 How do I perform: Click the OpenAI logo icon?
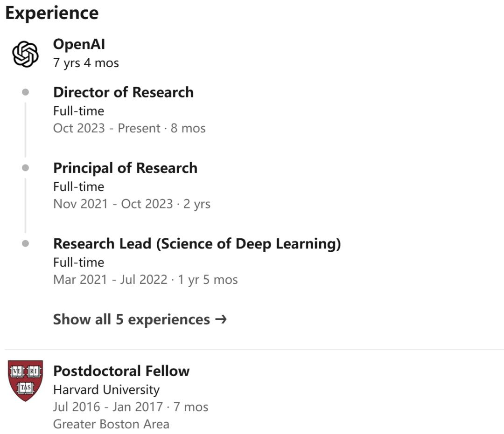tap(25, 54)
